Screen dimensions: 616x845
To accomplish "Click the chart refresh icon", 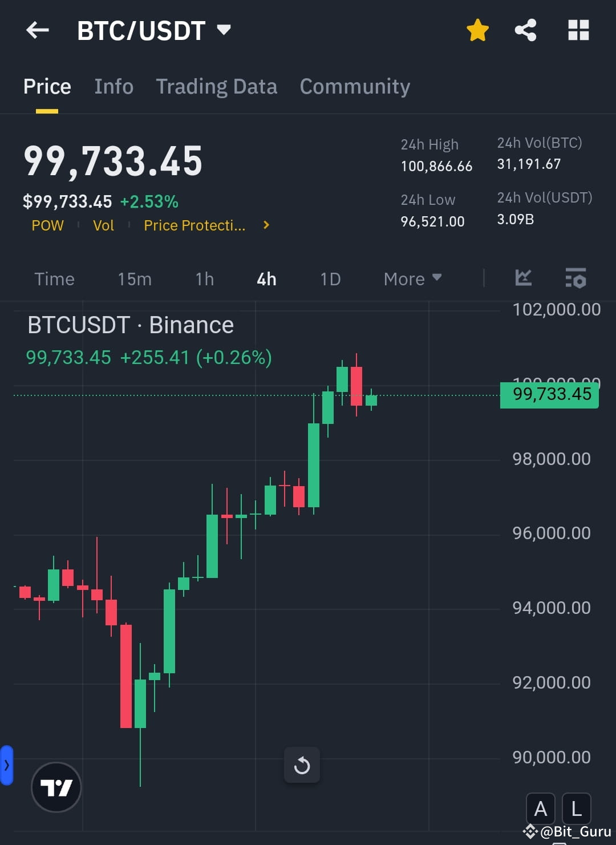I will coord(302,766).
